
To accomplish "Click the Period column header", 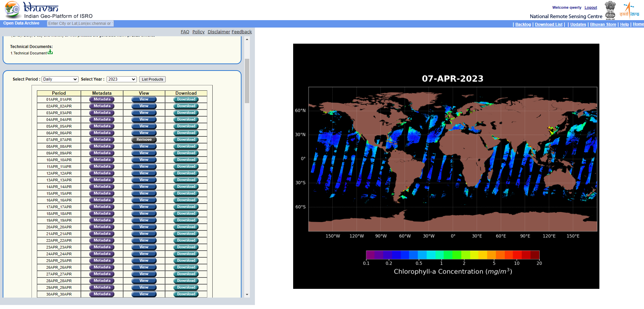I will (59, 93).
